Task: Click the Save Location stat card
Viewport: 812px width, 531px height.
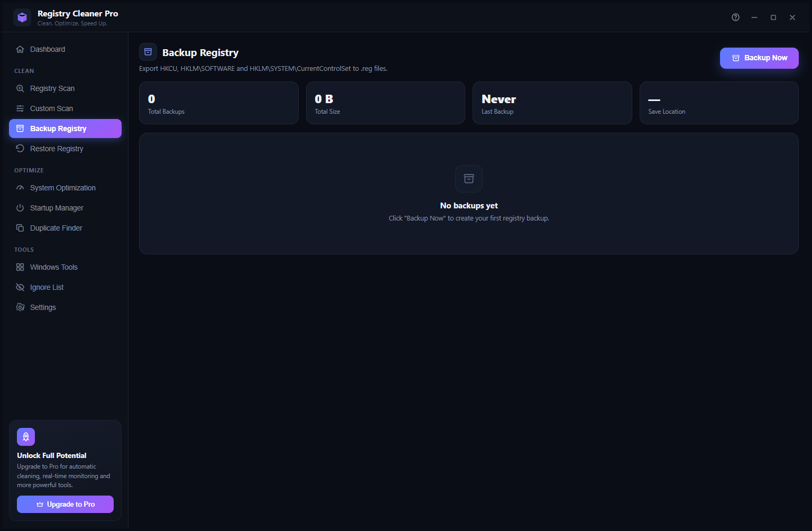Action: [x=719, y=103]
